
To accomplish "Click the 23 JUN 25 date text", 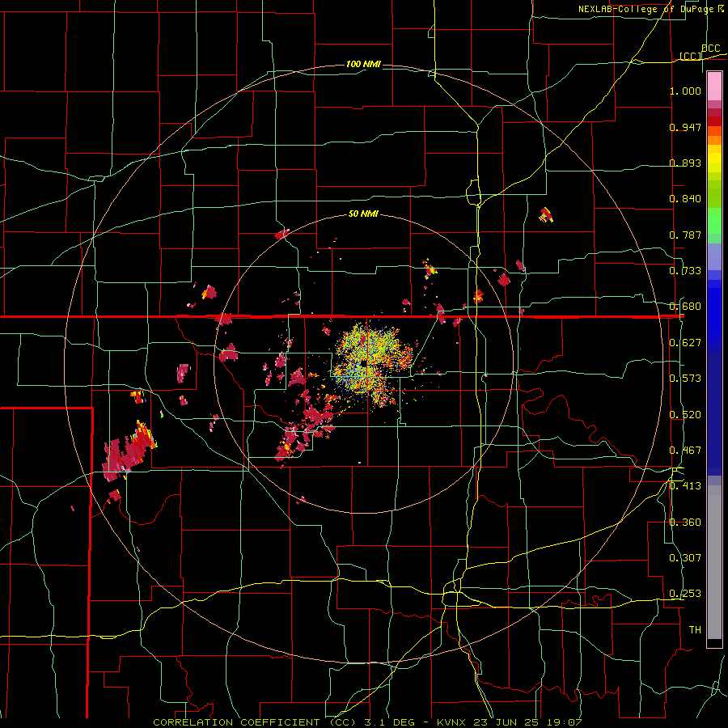I will tap(507, 722).
